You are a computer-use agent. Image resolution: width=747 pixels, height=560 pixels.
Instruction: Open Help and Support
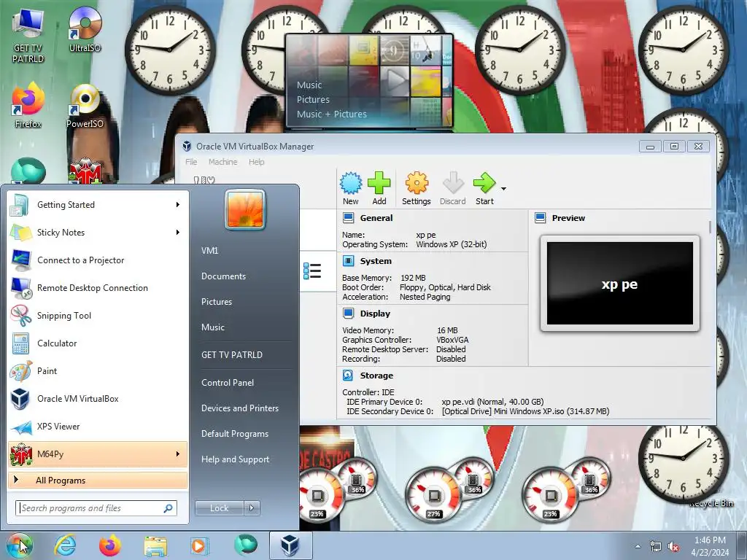235,459
